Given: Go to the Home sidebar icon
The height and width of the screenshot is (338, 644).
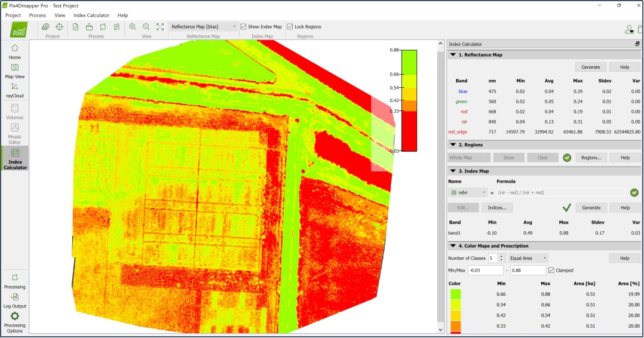Looking at the screenshot, I should click(15, 51).
